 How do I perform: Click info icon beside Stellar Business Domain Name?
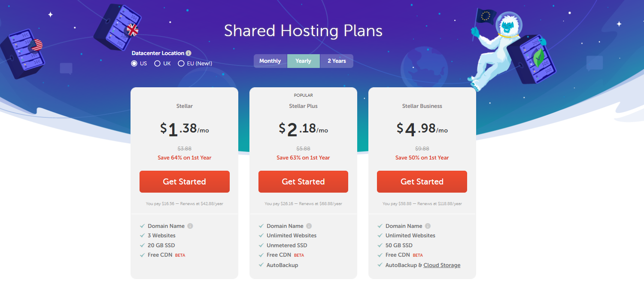coord(428,226)
